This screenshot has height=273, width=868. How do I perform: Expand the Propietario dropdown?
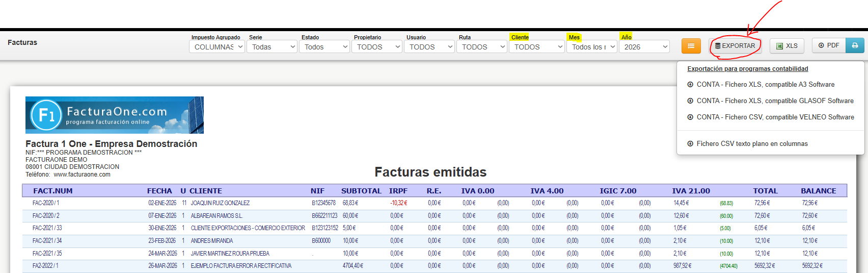pyautogui.click(x=378, y=46)
